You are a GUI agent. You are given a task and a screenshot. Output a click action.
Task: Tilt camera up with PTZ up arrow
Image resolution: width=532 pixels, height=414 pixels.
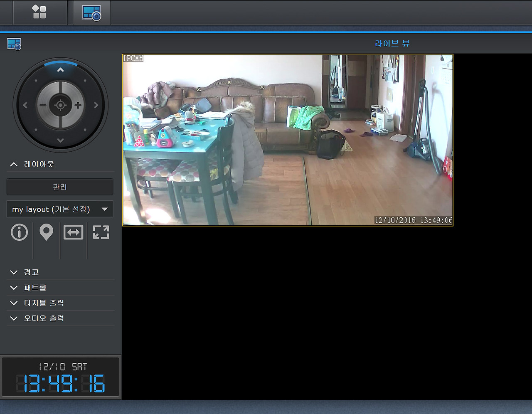(61, 70)
